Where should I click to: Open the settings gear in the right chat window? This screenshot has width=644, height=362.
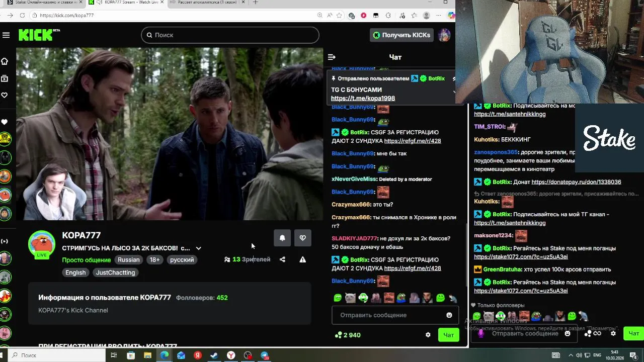(x=613, y=333)
